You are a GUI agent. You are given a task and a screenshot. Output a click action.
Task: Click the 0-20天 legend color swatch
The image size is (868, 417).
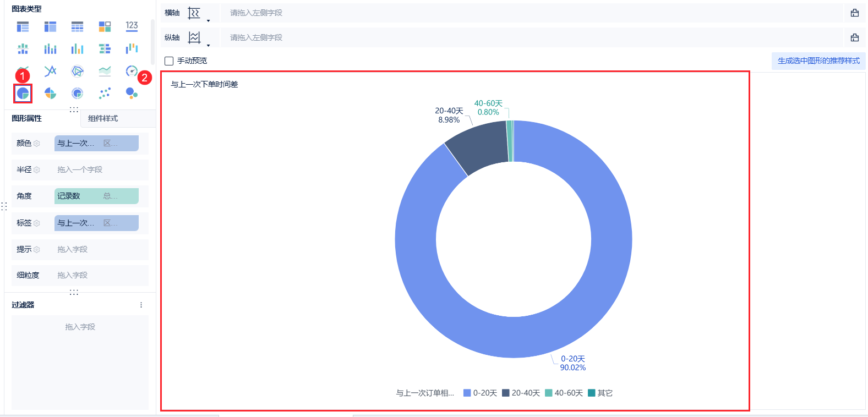(x=467, y=393)
